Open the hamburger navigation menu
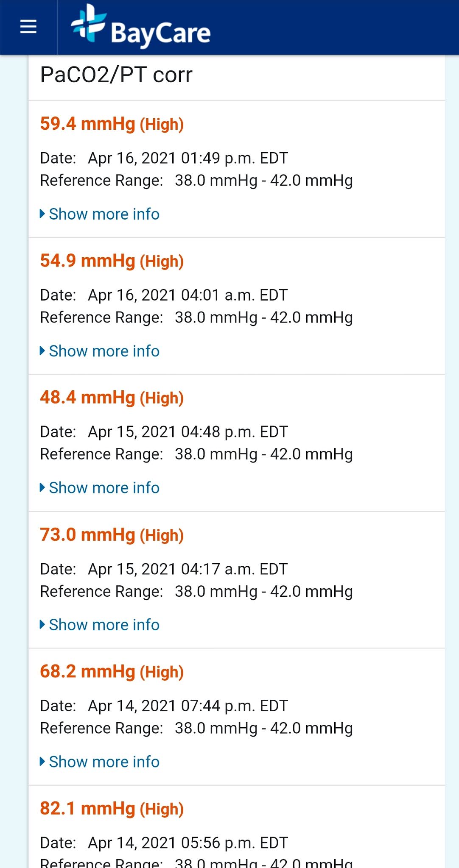 (x=28, y=27)
